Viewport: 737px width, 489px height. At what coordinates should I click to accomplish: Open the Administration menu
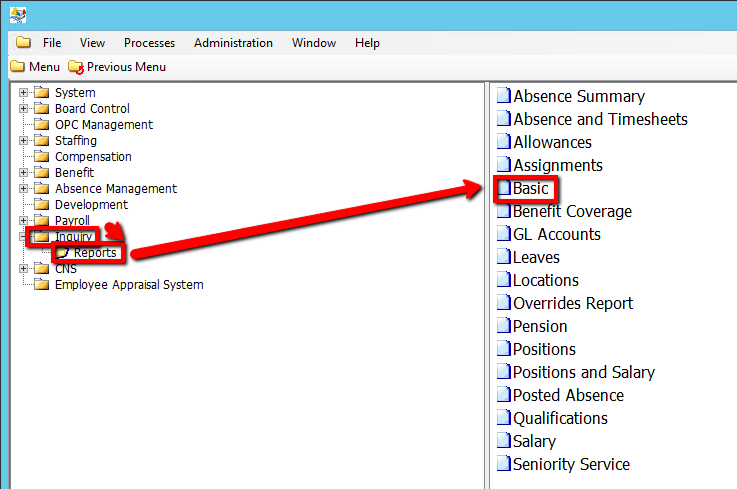[233, 43]
